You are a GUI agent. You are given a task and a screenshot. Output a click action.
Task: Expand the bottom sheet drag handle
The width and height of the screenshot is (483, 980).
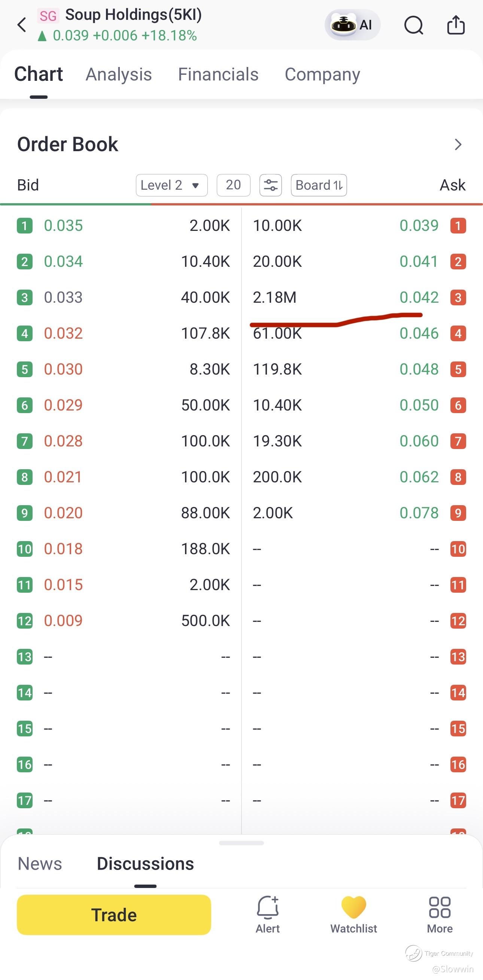click(x=241, y=843)
